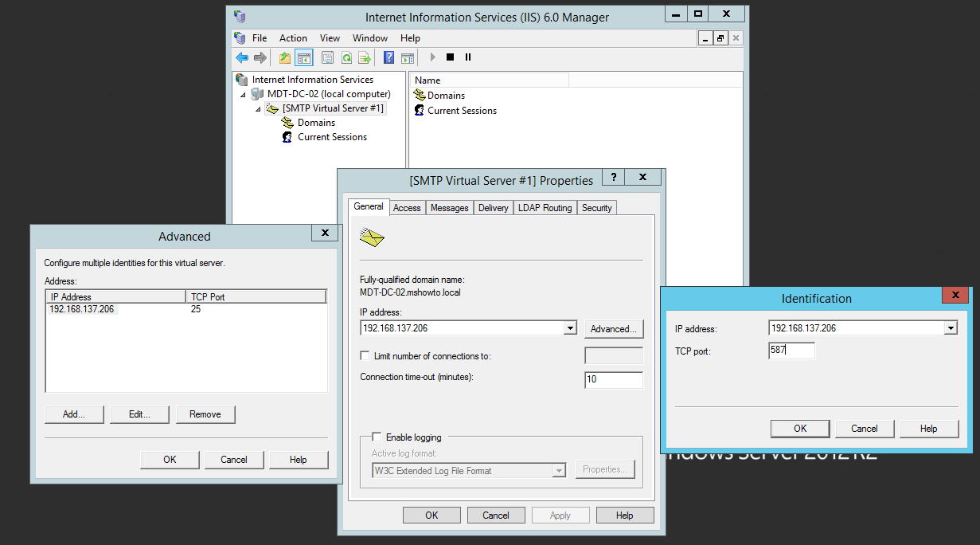This screenshot has height=545, width=980.
Task: Select Current Sessions node in left tree
Action: tap(332, 137)
